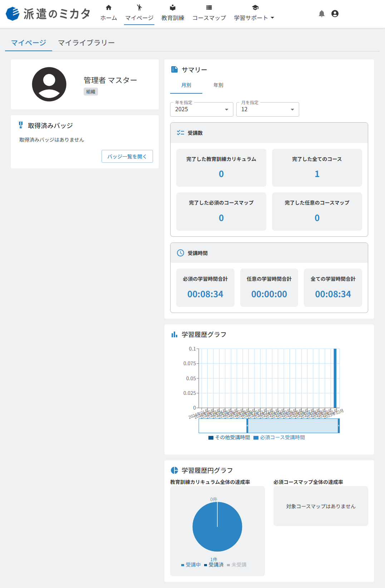385x588 pixels.
Task: Click the graduation cap learning support icon
Action: point(255,8)
